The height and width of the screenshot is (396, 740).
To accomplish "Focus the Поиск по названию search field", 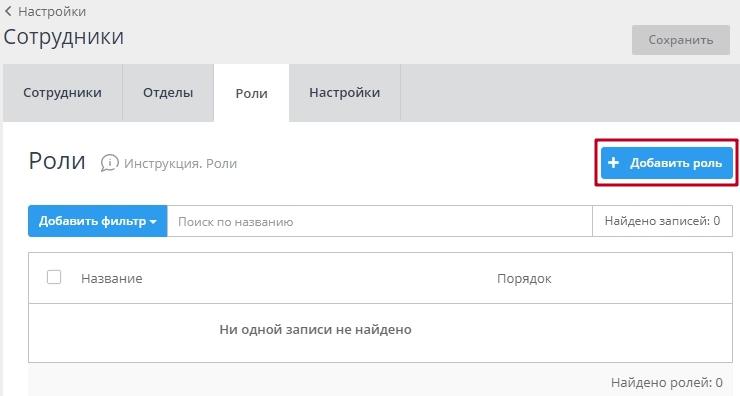I will [379, 221].
